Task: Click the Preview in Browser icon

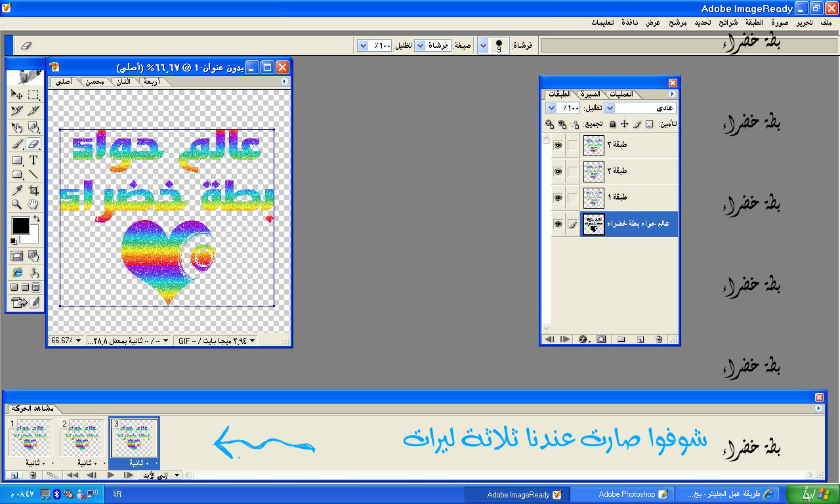Action: click(x=17, y=272)
